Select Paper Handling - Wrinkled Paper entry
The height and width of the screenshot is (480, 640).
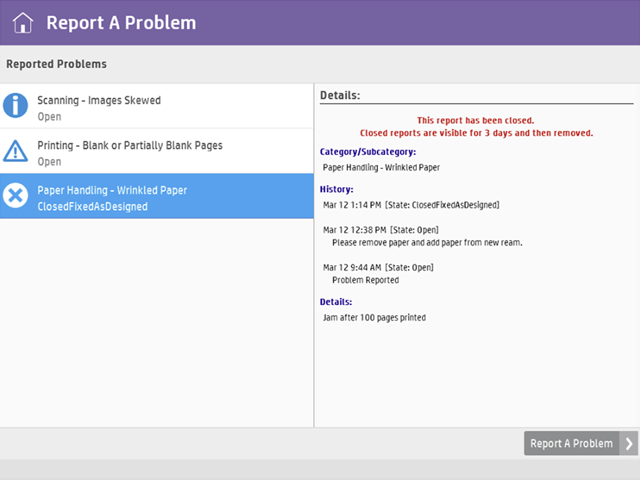pos(112,190)
